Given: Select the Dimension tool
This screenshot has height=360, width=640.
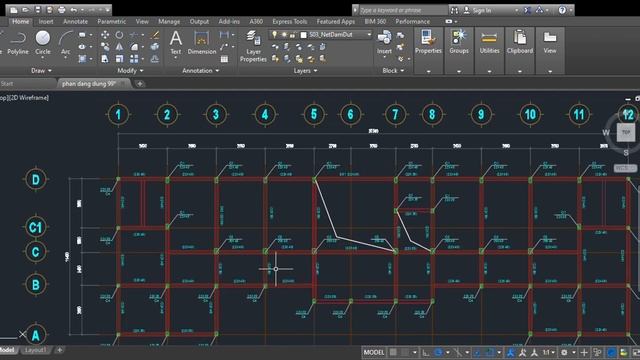Looking at the screenshot, I should 202,43.
